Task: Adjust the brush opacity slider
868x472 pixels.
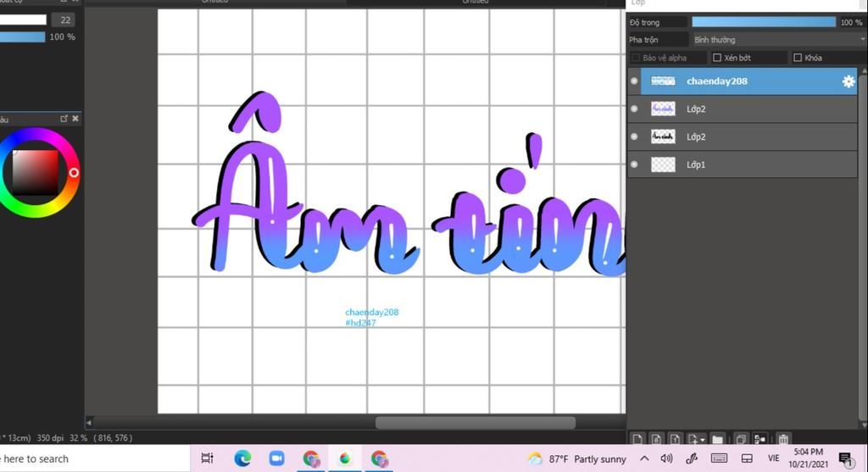Action: point(22,37)
